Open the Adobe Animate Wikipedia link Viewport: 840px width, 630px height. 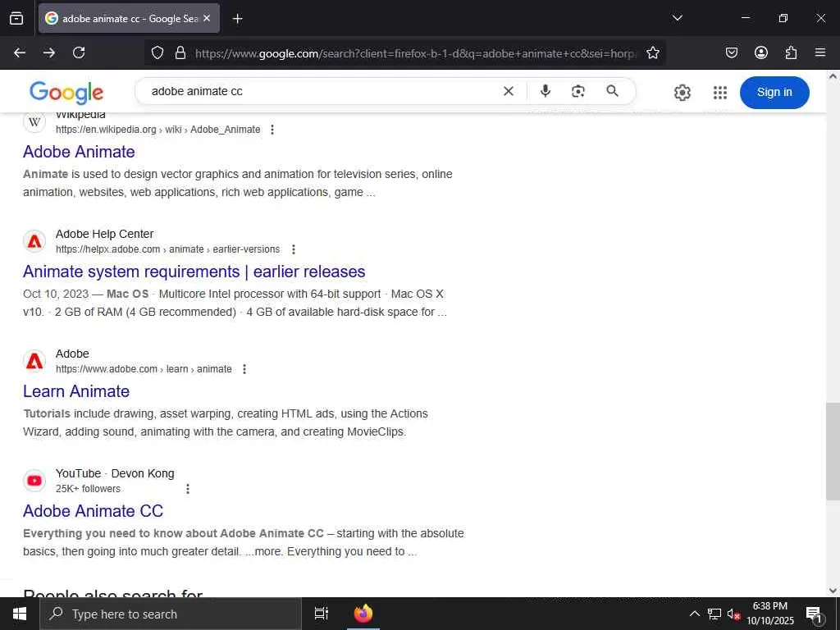(79, 152)
